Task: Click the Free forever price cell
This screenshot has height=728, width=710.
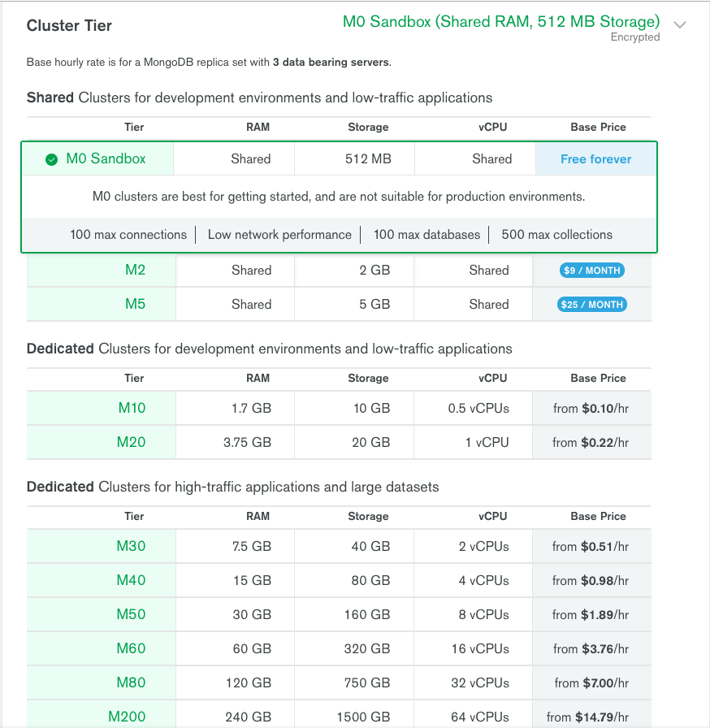Action: (595, 159)
